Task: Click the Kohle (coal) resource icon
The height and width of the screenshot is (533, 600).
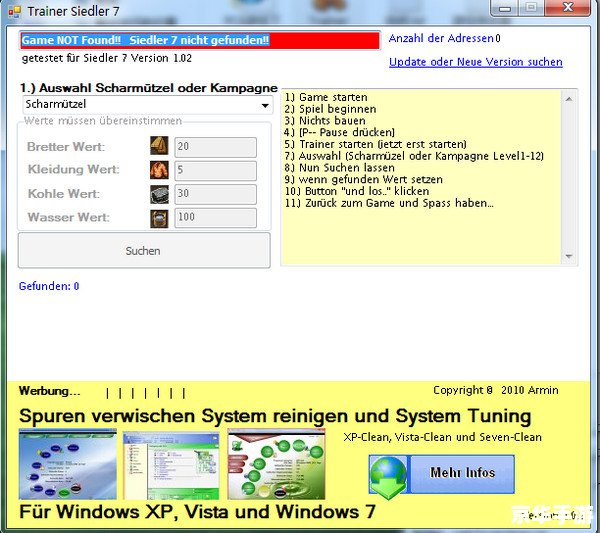Action: pyautogui.click(x=159, y=194)
